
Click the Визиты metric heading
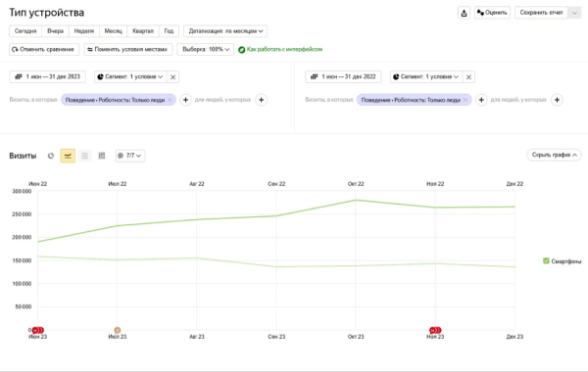click(x=23, y=156)
